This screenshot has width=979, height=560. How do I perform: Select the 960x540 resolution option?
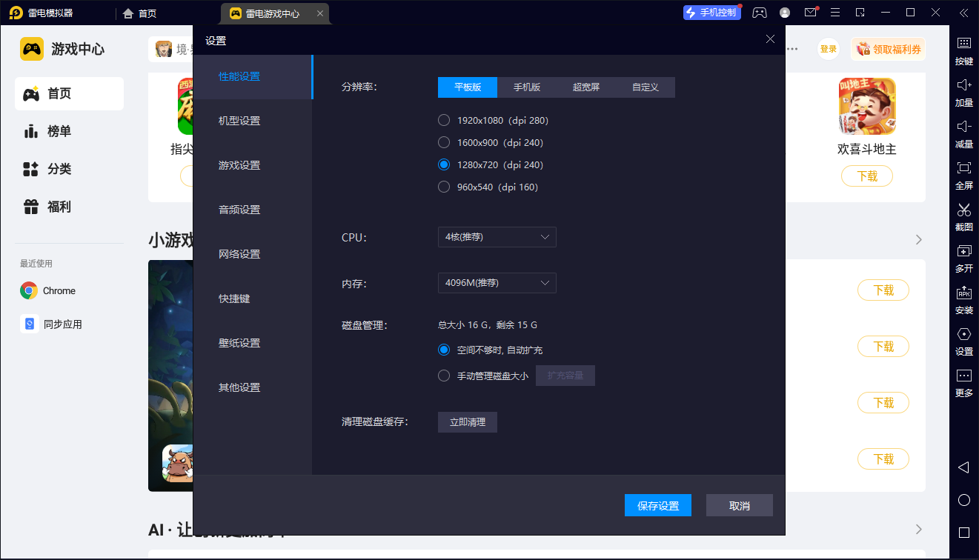tap(443, 187)
